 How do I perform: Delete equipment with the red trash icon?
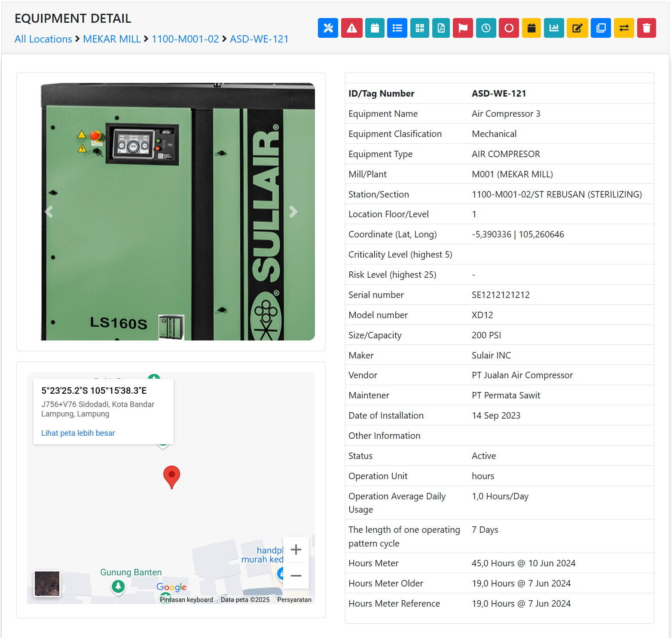click(646, 28)
